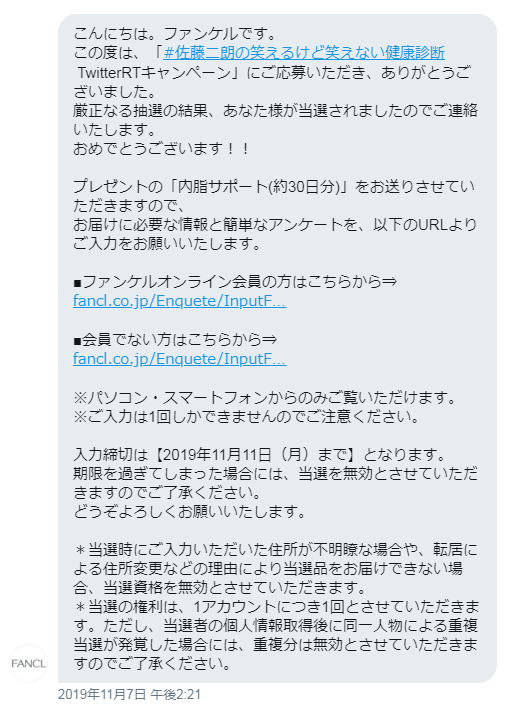Open the FANCL sender avatar
Image resolution: width=515 pixels, height=710 pixels.
point(29,663)
